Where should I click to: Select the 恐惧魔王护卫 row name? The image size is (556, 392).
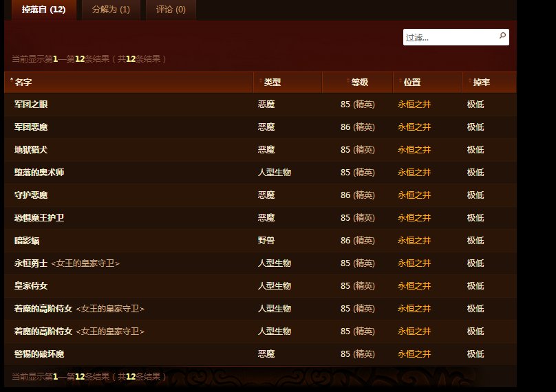coord(39,218)
